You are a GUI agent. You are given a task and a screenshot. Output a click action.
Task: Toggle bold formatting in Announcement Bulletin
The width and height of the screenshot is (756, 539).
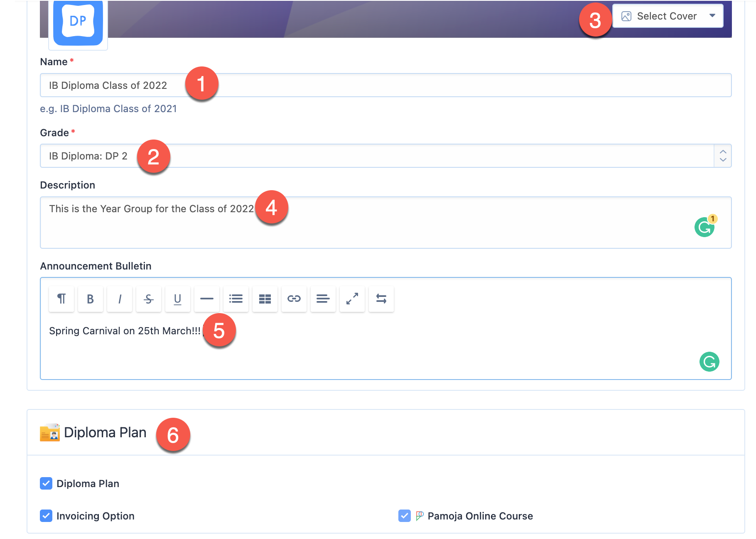pyautogui.click(x=91, y=299)
